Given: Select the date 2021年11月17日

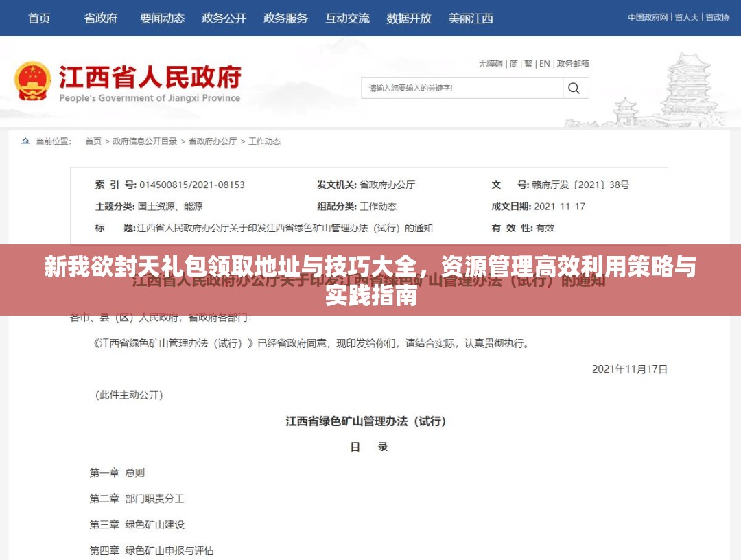Looking at the screenshot, I should 629,369.
